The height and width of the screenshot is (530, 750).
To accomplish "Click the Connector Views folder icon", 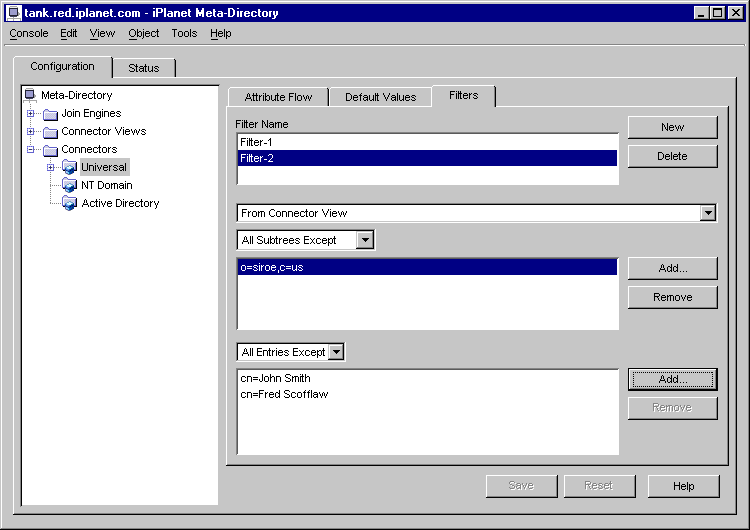I will click(x=50, y=132).
